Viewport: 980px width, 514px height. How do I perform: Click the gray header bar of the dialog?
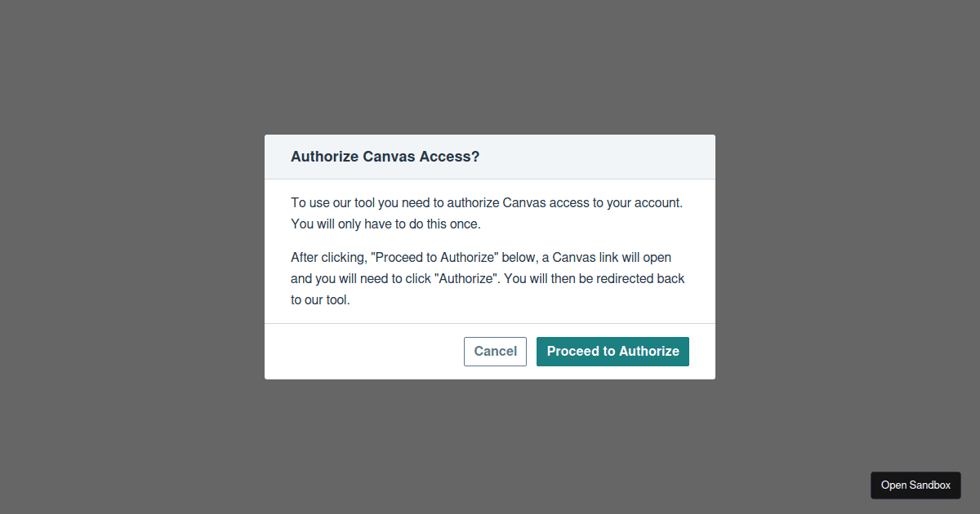click(490, 157)
